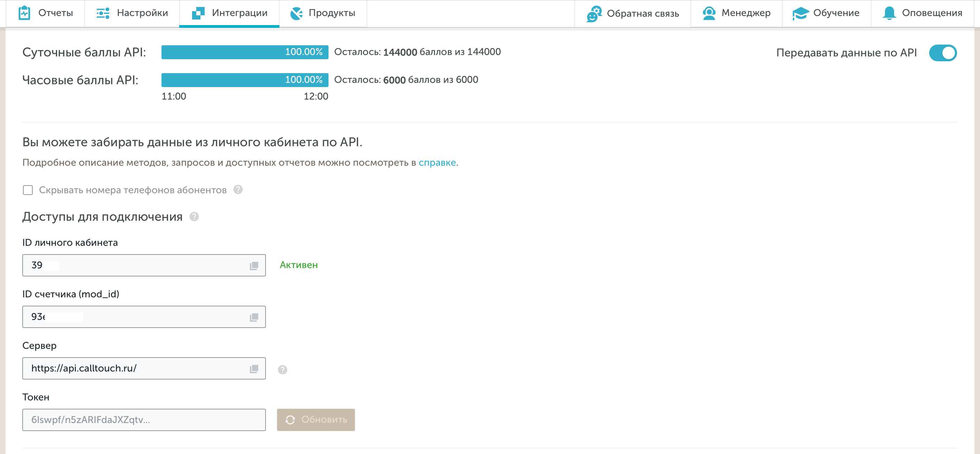Toggle Передавать данные по API switch
This screenshot has height=454, width=980.
(x=942, y=53)
